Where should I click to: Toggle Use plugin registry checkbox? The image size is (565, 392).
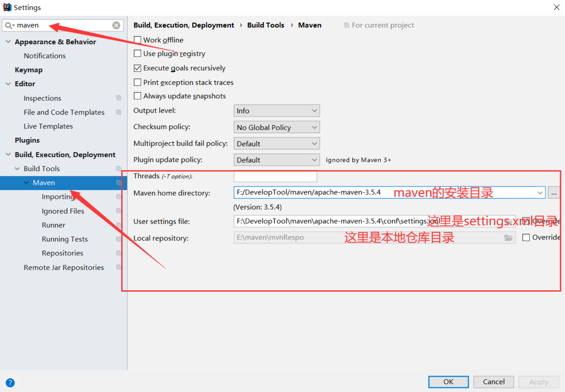coord(138,53)
